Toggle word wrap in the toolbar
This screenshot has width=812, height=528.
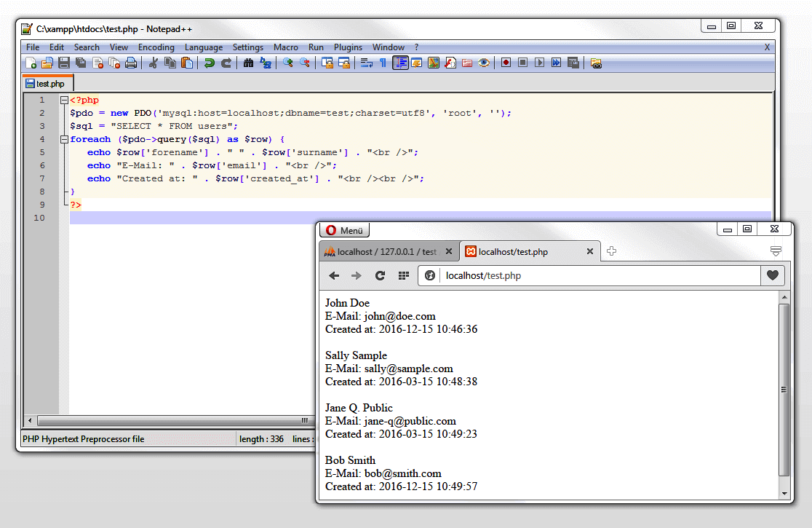click(368, 63)
